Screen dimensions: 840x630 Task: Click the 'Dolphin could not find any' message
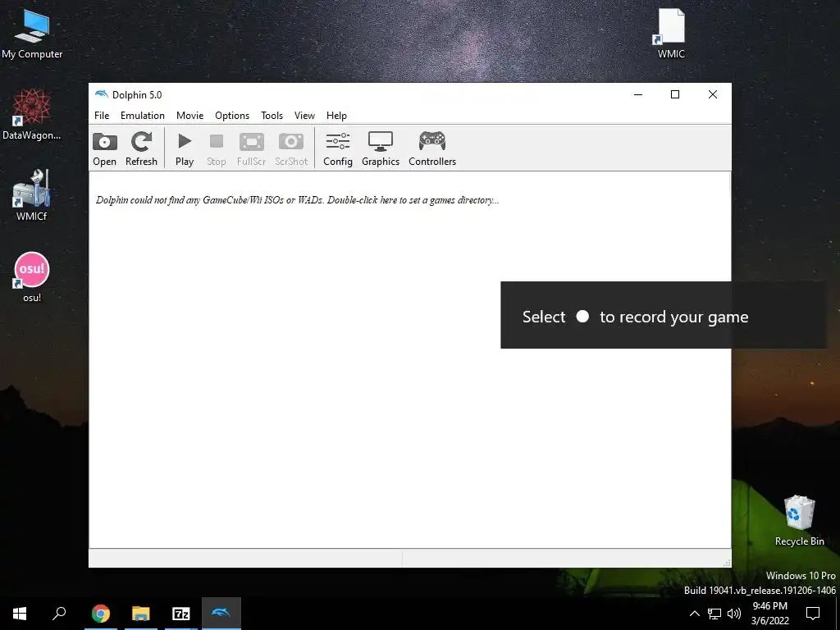(297, 200)
